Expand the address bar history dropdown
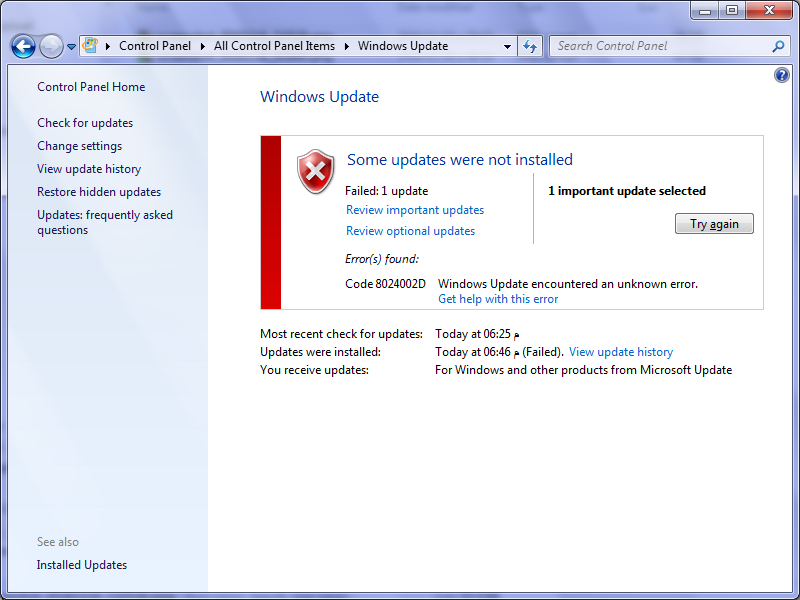The image size is (800, 600). [507, 46]
